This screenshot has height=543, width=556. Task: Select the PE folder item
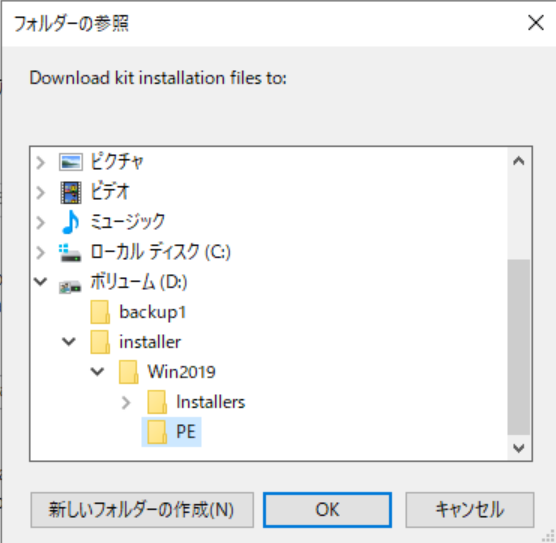[172, 432]
